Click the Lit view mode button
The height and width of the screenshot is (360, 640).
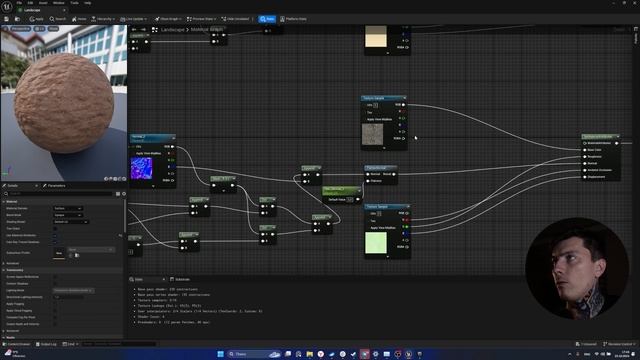[x=40, y=29]
